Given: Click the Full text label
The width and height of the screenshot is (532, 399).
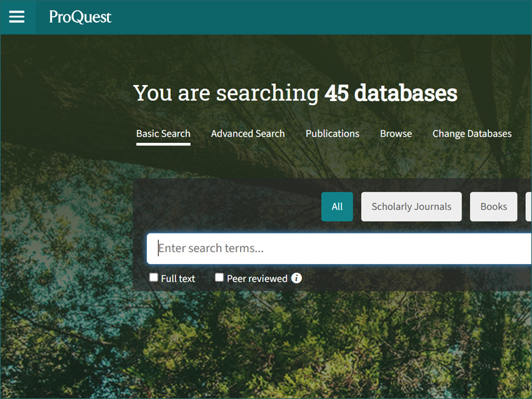Looking at the screenshot, I should 178,279.
